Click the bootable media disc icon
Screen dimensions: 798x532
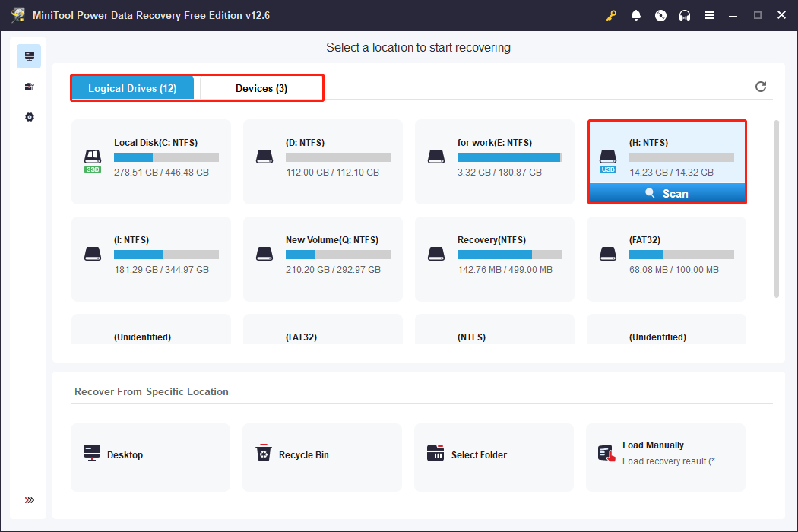(x=660, y=14)
